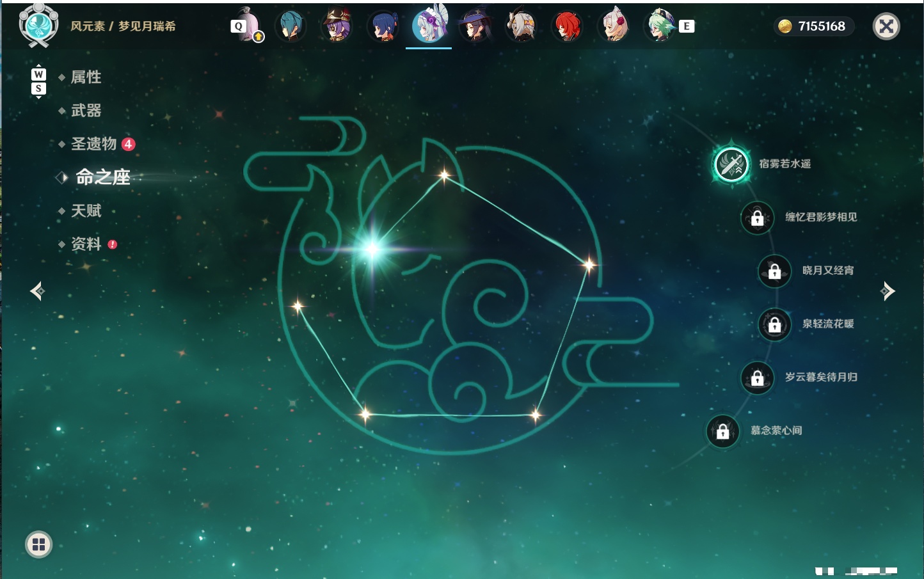Click the locked 慕念萦心间 constellation icon

click(723, 431)
